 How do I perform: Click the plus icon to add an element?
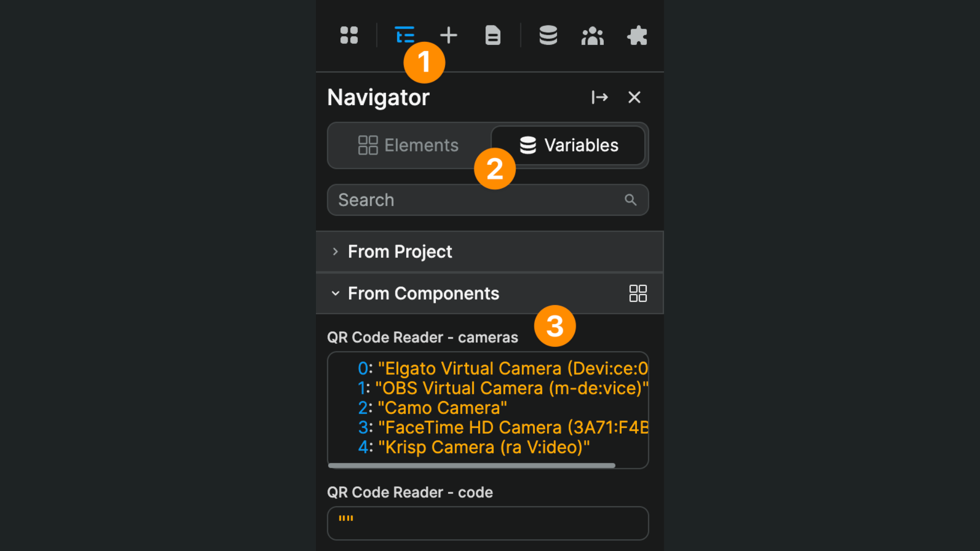coord(448,35)
